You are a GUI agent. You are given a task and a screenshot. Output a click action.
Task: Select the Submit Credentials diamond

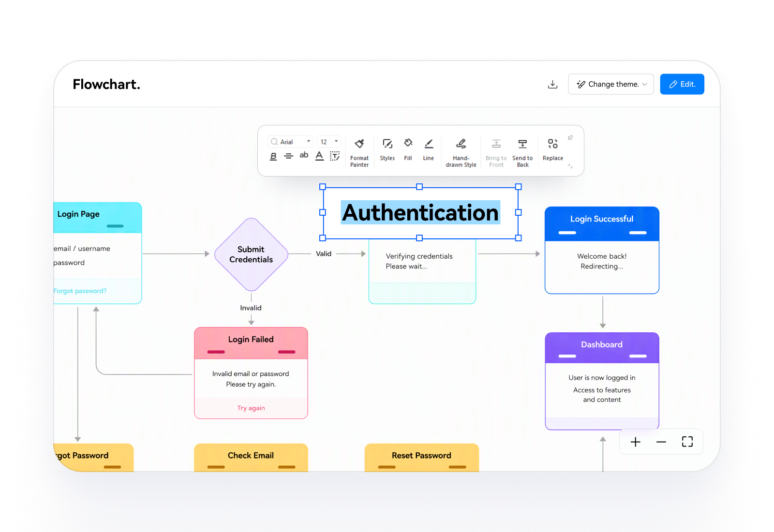point(251,254)
